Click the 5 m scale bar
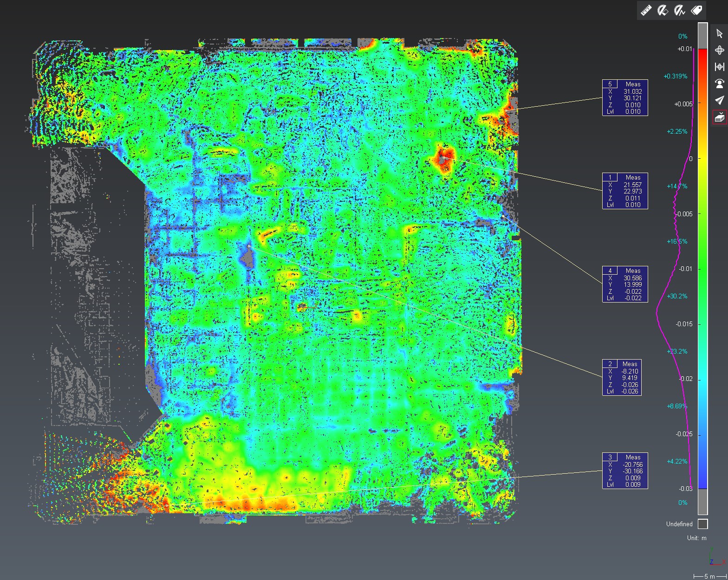Screen dimensions: 728x580 709,576
